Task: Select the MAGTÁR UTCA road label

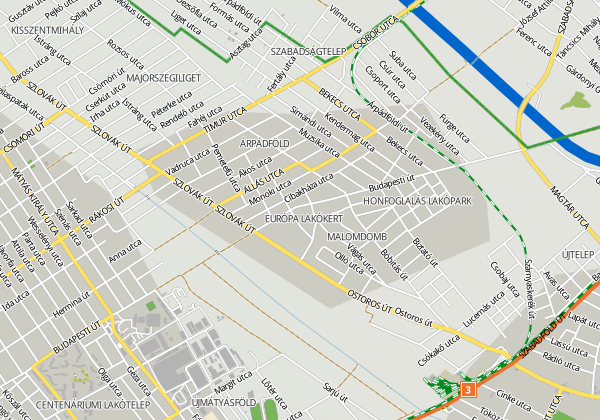Action: pyautogui.click(x=569, y=207)
